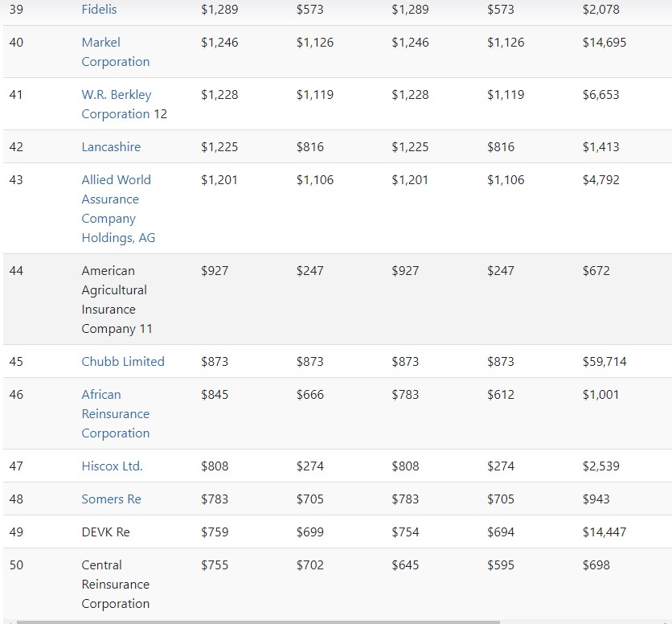
Task: Select the $14,447 value for DEVK Re
Action: (604, 532)
